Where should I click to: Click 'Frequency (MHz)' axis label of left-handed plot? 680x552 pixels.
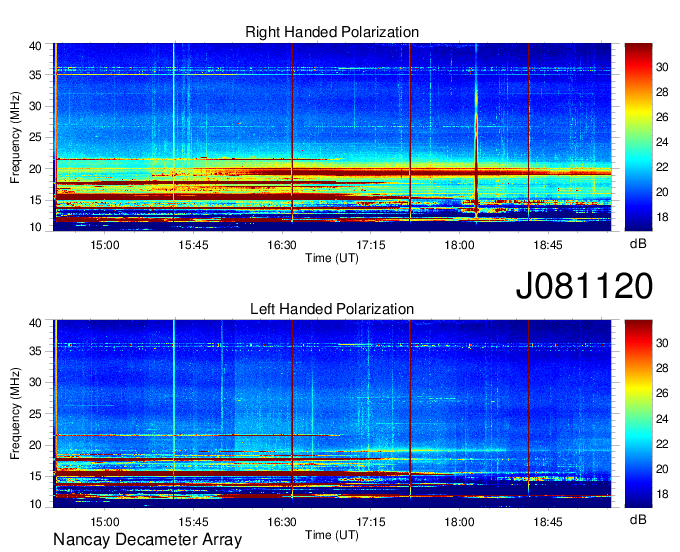15,414
